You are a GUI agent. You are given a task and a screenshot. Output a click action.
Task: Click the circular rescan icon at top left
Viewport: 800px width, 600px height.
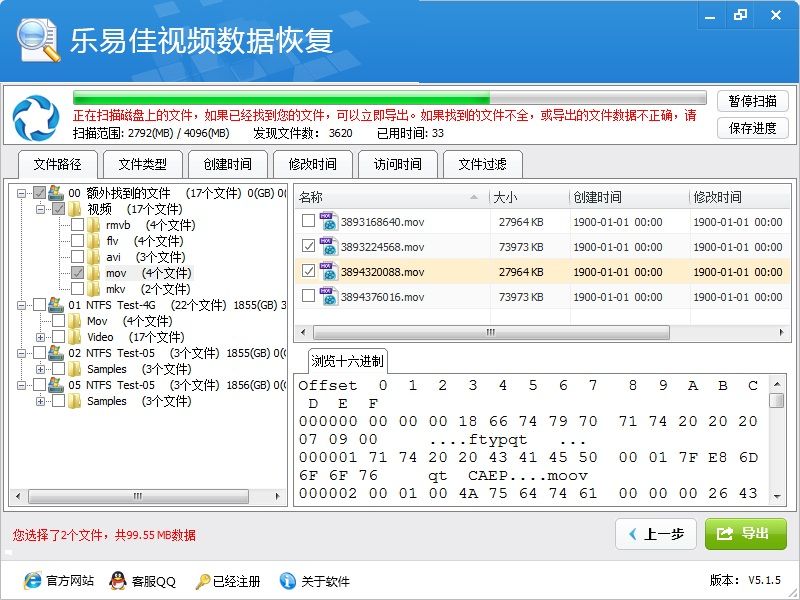[x=33, y=119]
